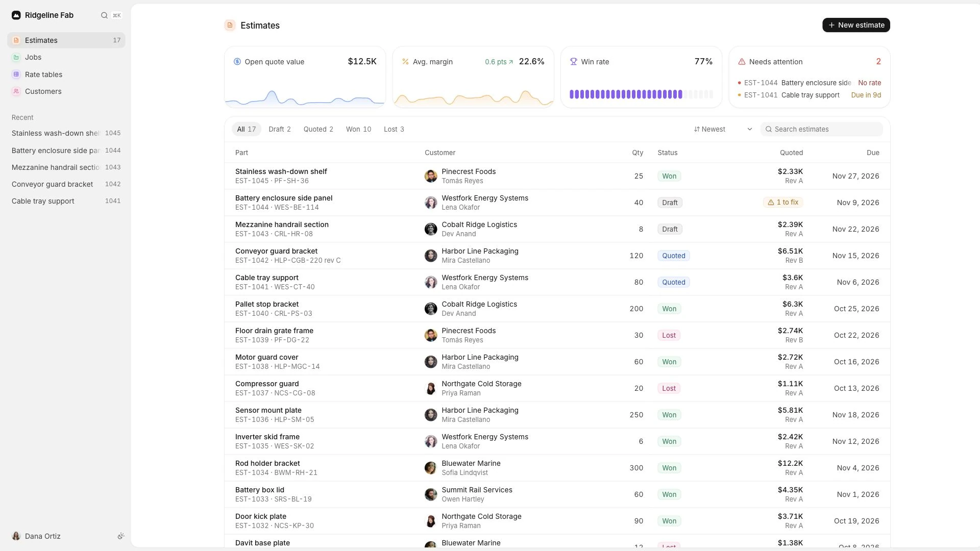Screen dimensions: 980x551
Task: Click the Quoted status on Conveyor guard bracket
Action: coord(674,256)
